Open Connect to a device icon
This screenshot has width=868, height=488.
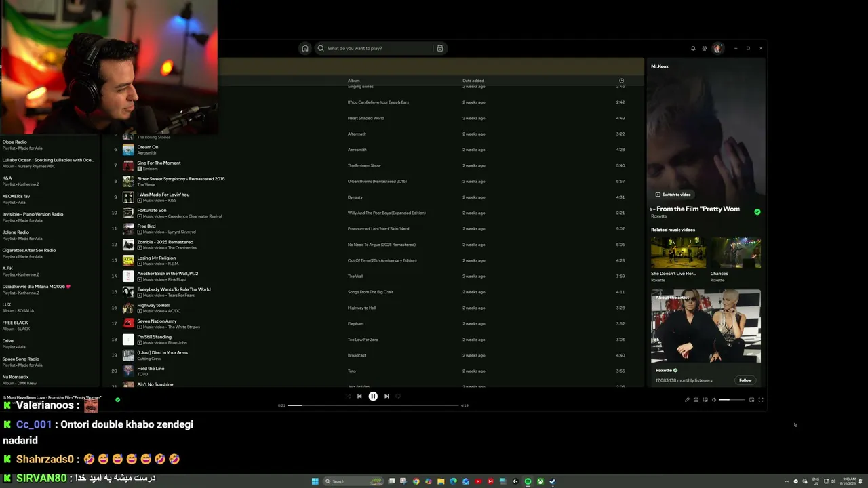705,400
